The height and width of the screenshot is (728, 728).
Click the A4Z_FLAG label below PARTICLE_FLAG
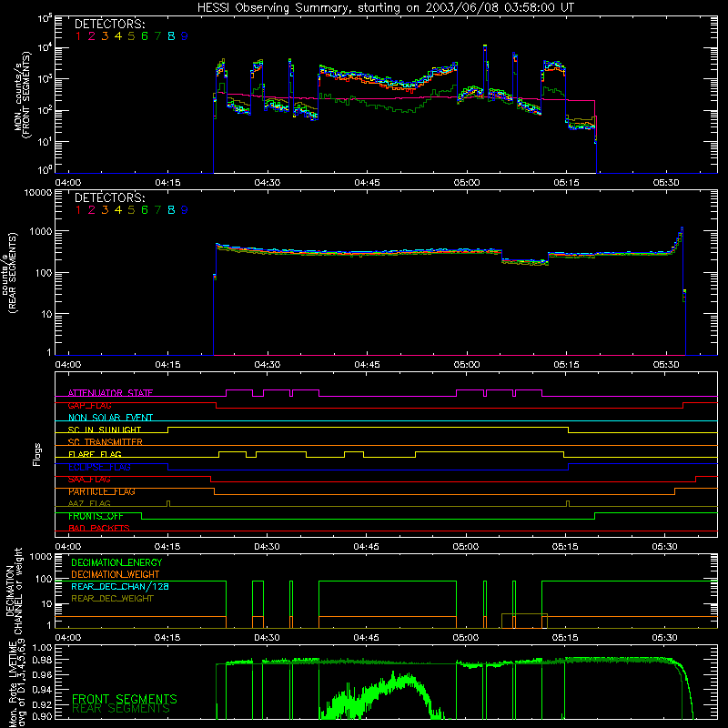click(89, 503)
